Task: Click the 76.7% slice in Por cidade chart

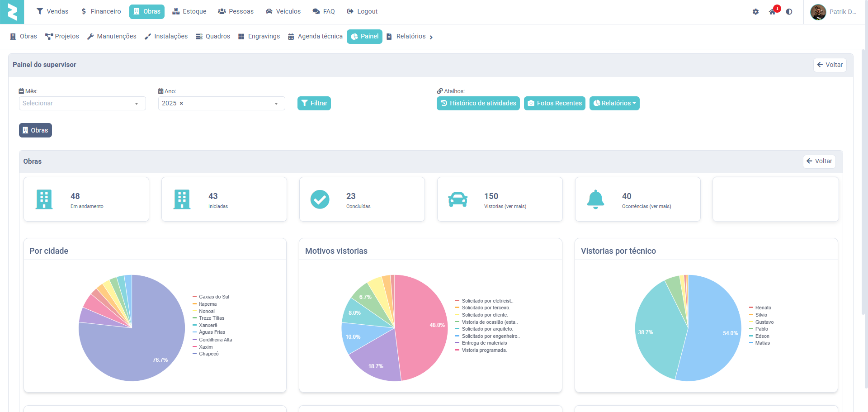Action: 136,353
